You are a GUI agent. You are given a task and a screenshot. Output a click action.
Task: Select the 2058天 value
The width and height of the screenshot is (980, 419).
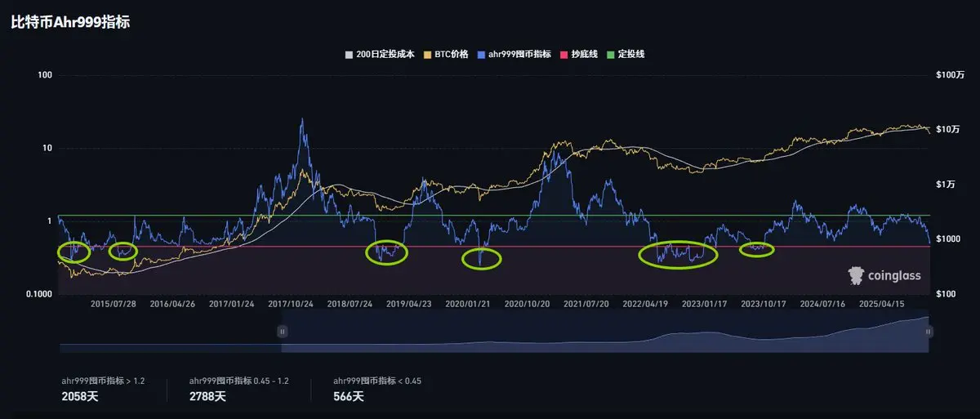pos(78,396)
